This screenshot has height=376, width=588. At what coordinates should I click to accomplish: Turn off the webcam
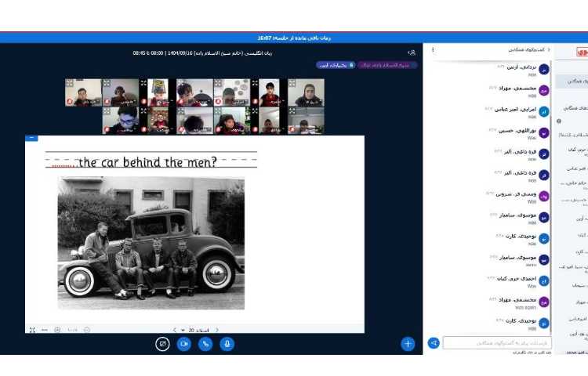point(184,343)
